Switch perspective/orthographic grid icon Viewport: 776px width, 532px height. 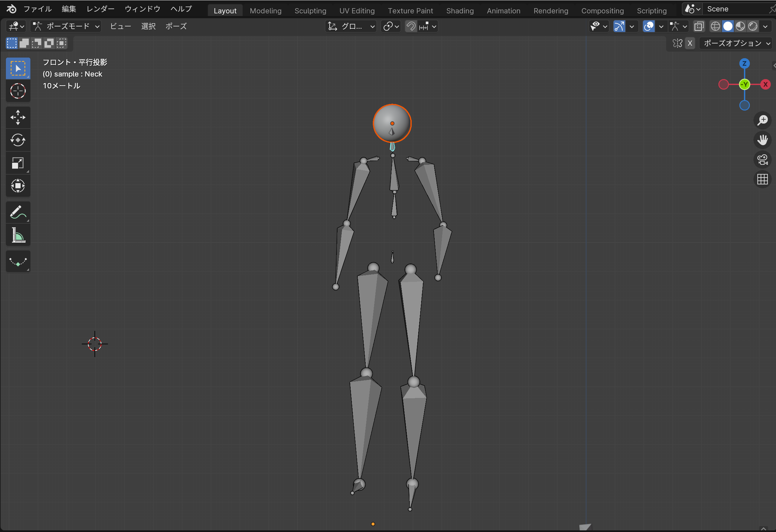tap(763, 179)
